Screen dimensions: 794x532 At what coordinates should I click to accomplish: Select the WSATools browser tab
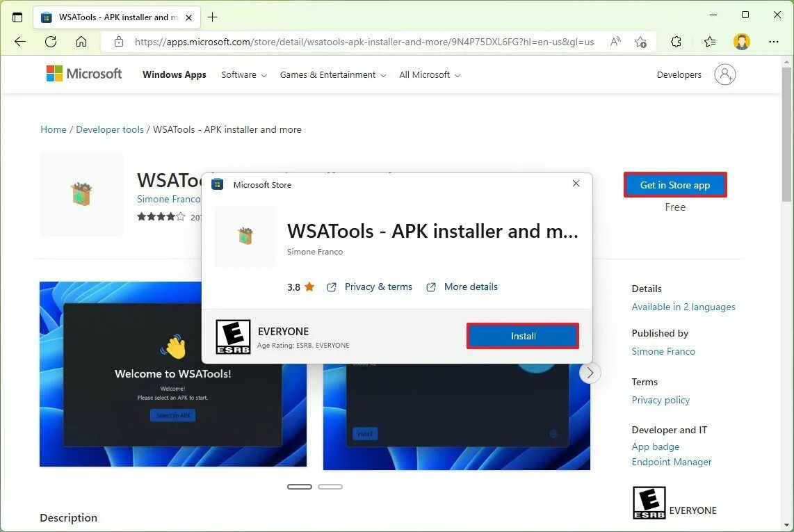pos(117,17)
